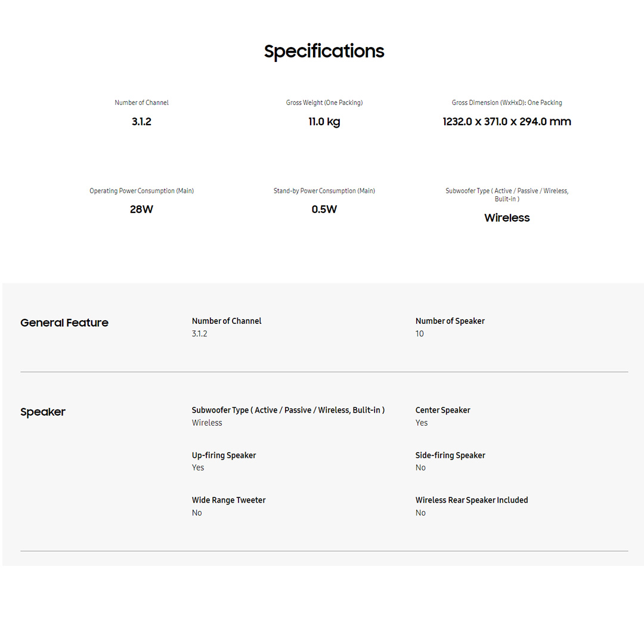Click the Gross Weight (One Packing) label

tap(324, 103)
